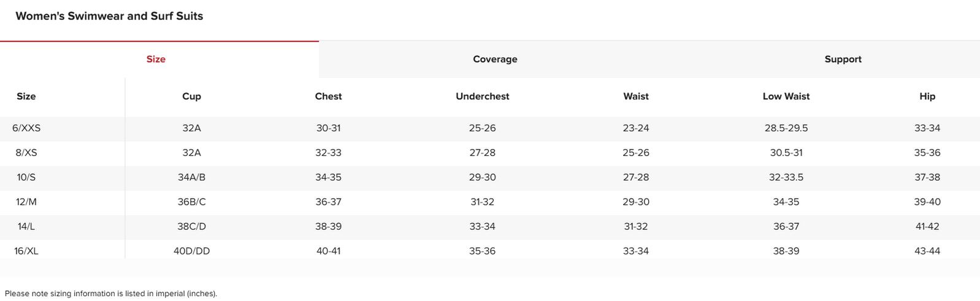980x301 pixels.
Task: Click the Cup column header
Action: click(191, 96)
